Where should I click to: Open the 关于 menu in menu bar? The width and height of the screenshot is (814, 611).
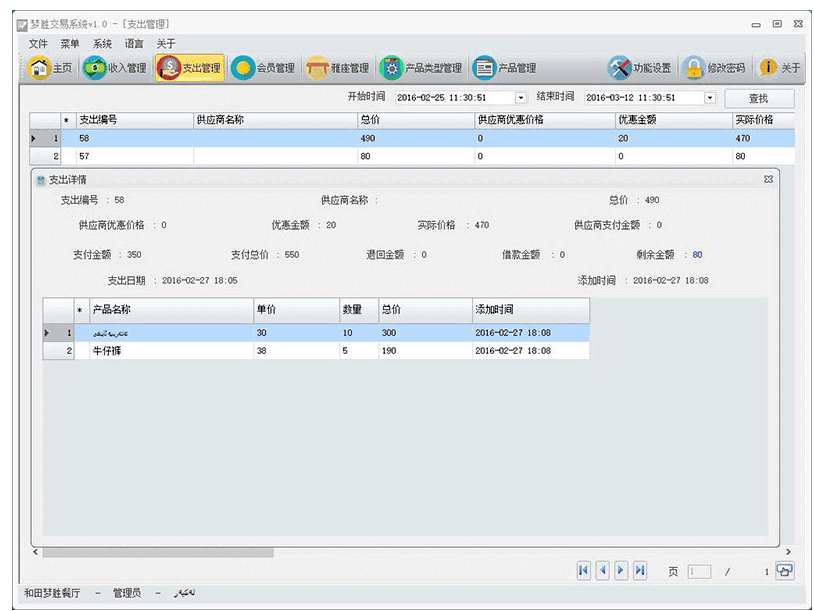166,44
